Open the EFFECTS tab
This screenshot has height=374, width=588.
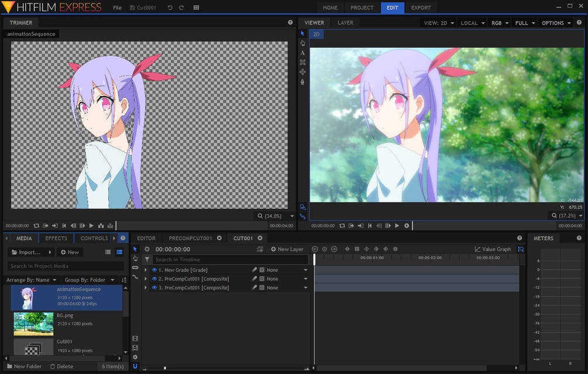[56, 238]
